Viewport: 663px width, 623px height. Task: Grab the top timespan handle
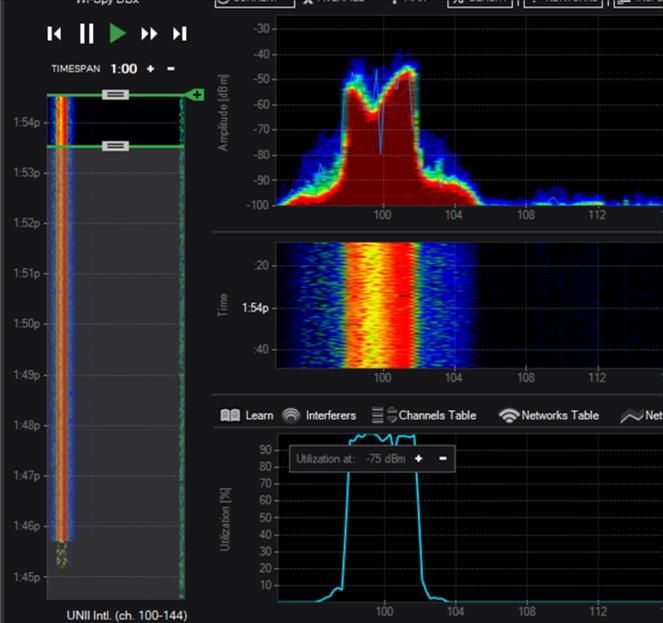point(115,94)
